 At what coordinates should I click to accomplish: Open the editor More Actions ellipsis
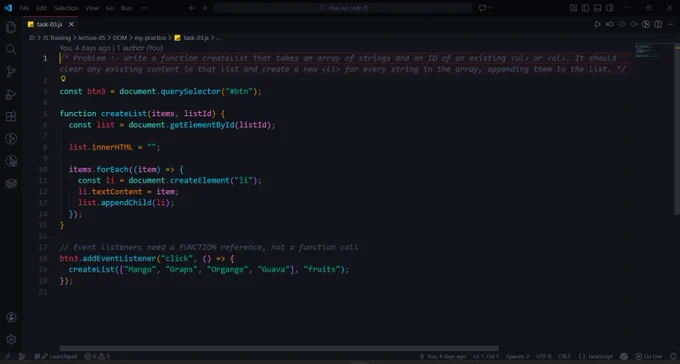tap(670, 24)
